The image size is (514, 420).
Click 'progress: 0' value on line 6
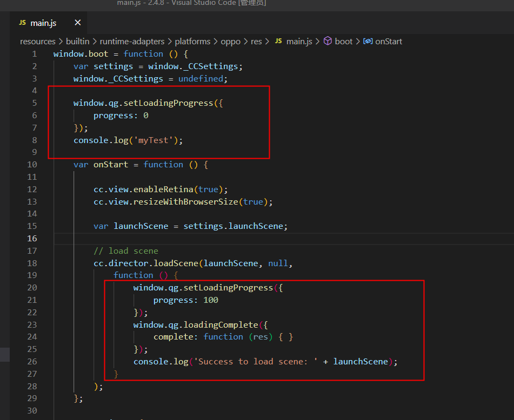pos(146,116)
